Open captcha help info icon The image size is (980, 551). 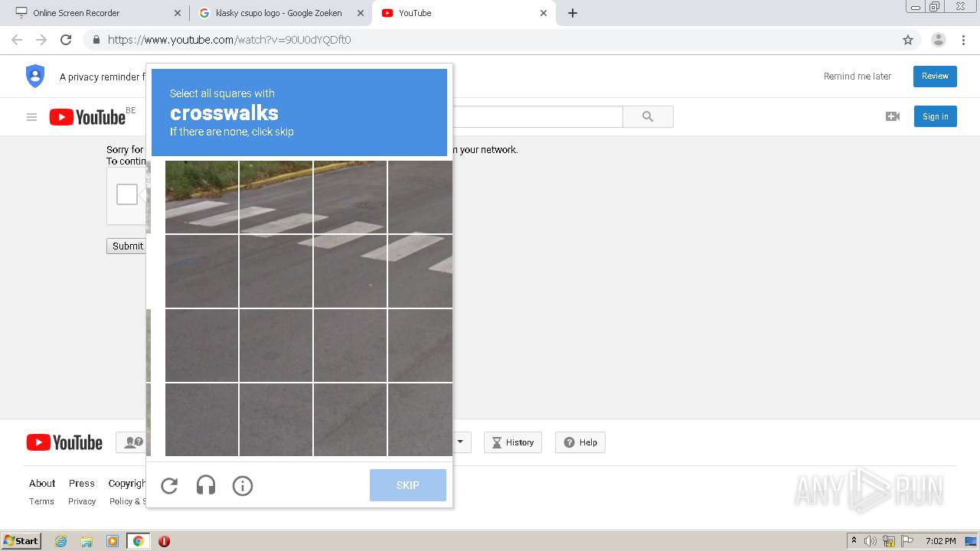[243, 486]
